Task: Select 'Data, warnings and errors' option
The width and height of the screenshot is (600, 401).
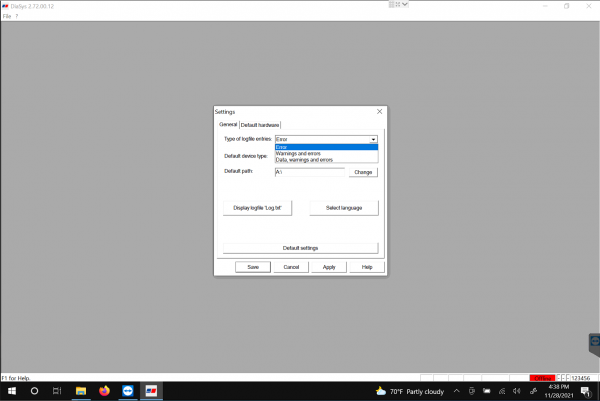Action: coord(326,160)
